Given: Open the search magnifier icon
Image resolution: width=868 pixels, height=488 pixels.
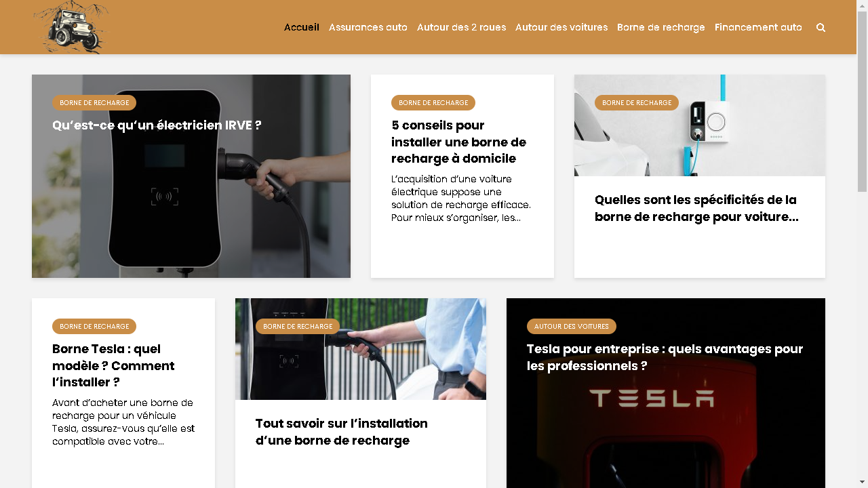Looking at the screenshot, I should pyautogui.click(x=821, y=28).
